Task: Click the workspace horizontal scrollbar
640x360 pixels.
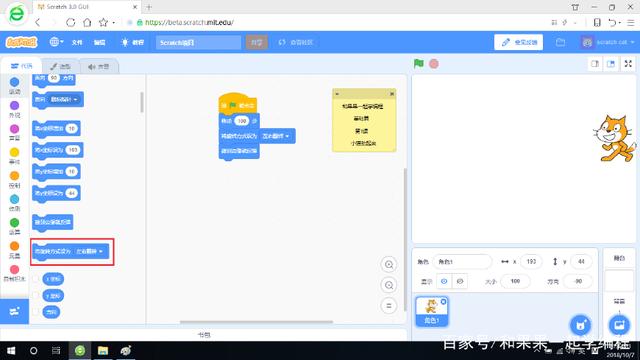Action: pos(256,322)
